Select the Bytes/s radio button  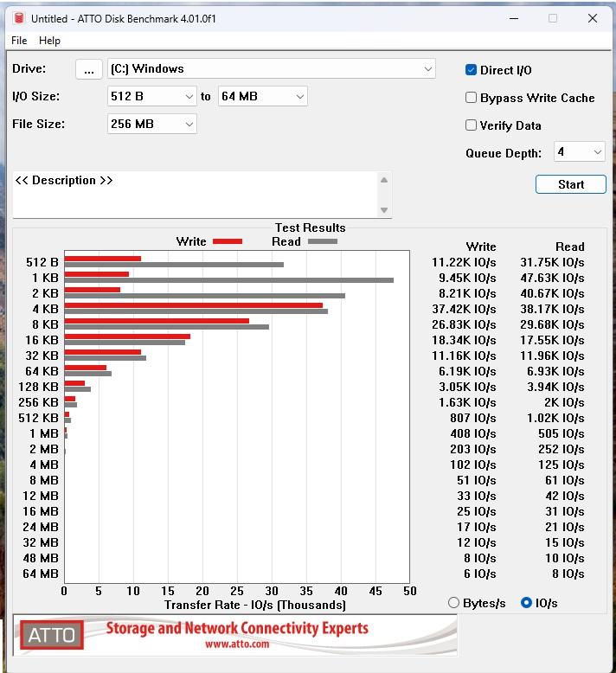pos(453,603)
